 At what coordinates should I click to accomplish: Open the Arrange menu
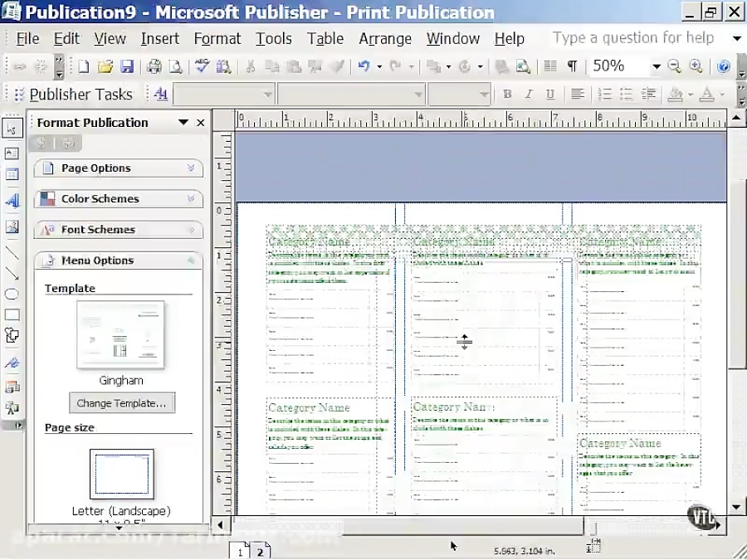point(385,38)
